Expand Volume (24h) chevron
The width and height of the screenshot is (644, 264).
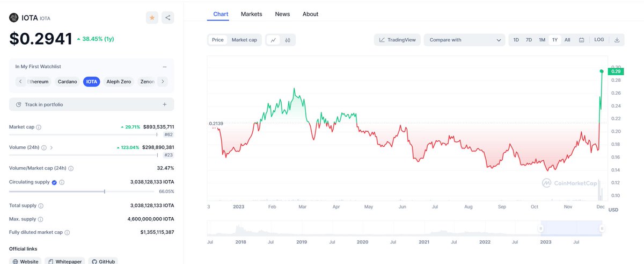[x=52, y=147]
